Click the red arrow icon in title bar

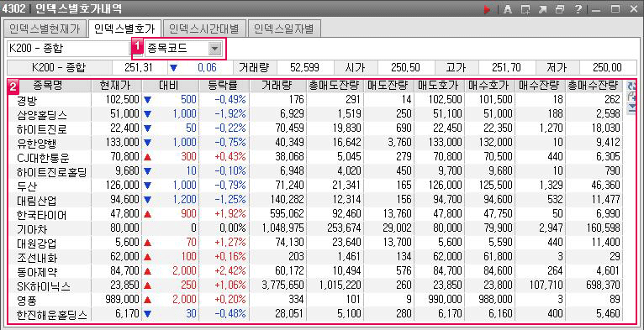[488, 9]
